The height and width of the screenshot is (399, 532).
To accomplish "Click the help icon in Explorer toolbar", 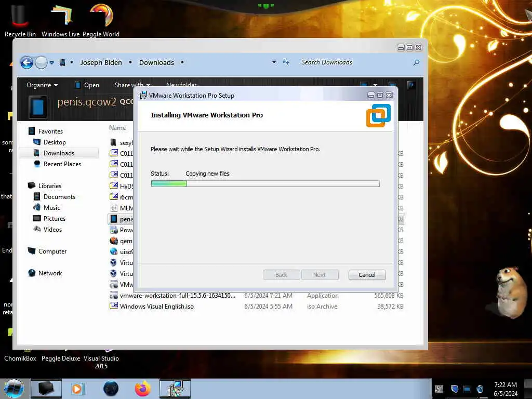I will pos(411,85).
